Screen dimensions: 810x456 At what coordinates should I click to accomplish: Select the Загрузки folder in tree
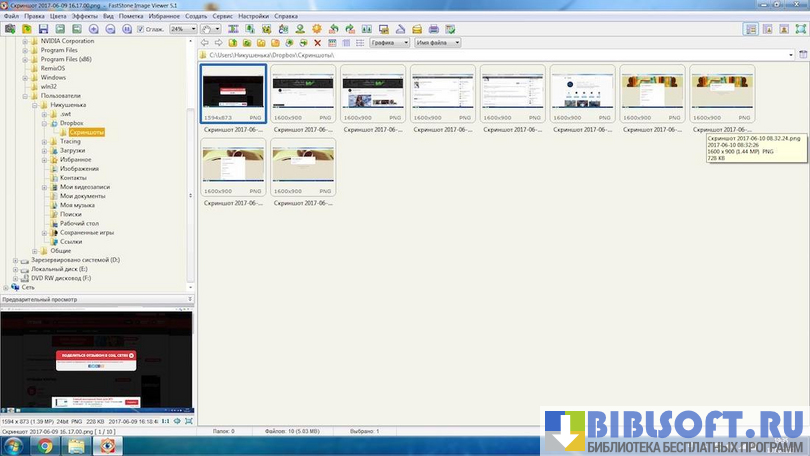pos(72,150)
